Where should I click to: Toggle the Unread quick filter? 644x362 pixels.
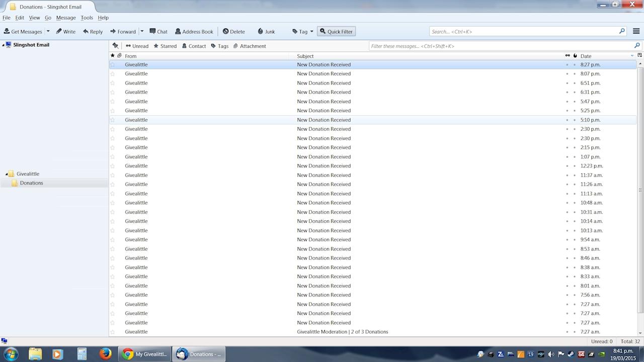137,46
